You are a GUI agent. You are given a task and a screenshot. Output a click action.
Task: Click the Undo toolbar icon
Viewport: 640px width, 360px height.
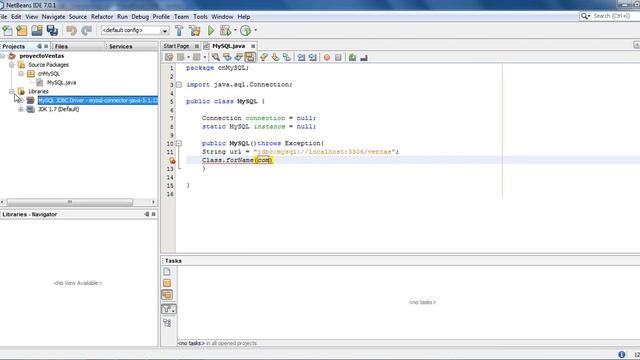(71, 31)
